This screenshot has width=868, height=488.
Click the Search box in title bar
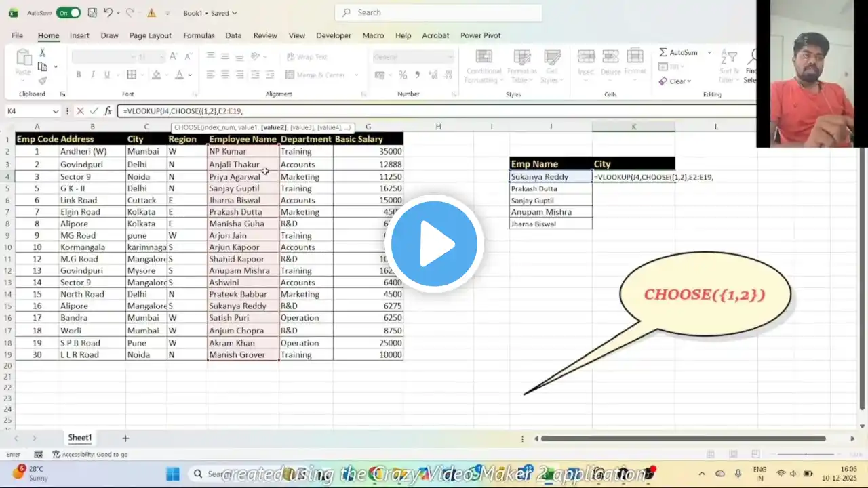[x=439, y=13]
